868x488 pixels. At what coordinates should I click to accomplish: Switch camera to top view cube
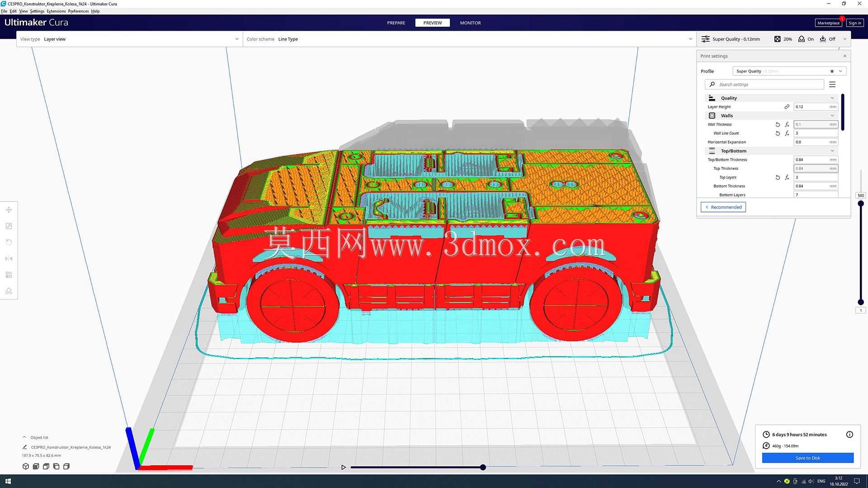click(x=46, y=466)
